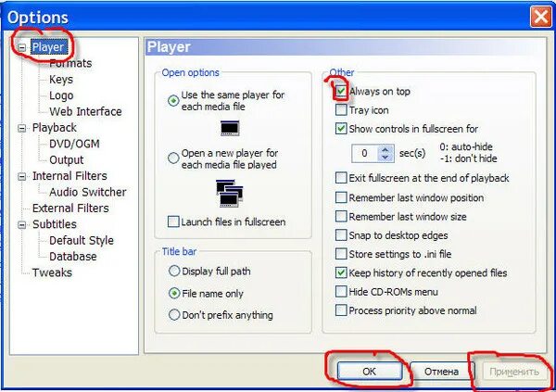Collapse the Player tree node
This screenshot has width=556, height=392.
(x=22, y=47)
